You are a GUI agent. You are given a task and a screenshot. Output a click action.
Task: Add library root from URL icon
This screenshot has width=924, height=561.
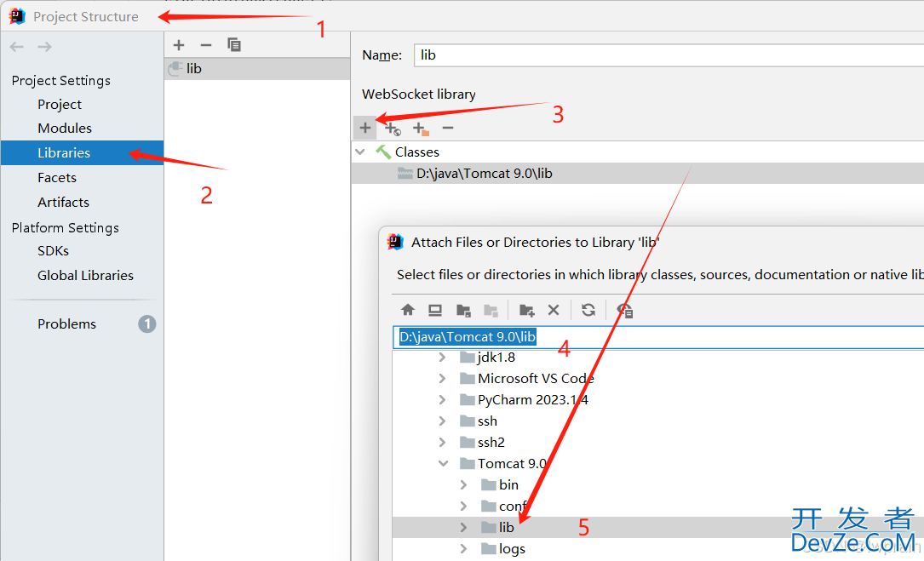point(393,128)
